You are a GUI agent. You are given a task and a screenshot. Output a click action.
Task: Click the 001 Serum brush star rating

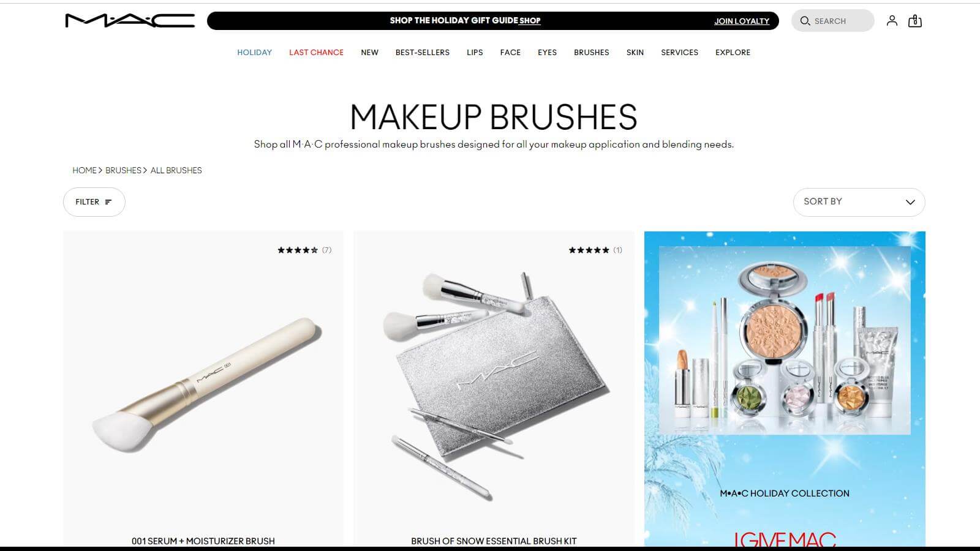coord(298,250)
